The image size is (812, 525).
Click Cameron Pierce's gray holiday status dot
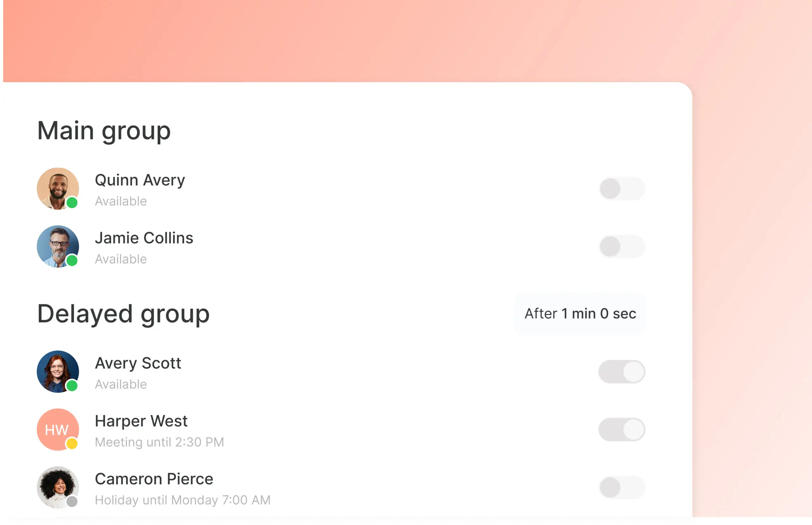(72, 501)
